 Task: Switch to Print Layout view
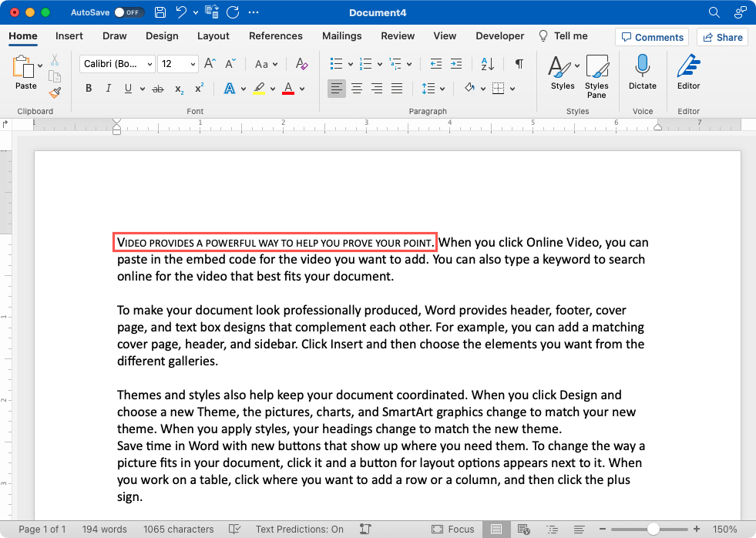pos(496,530)
